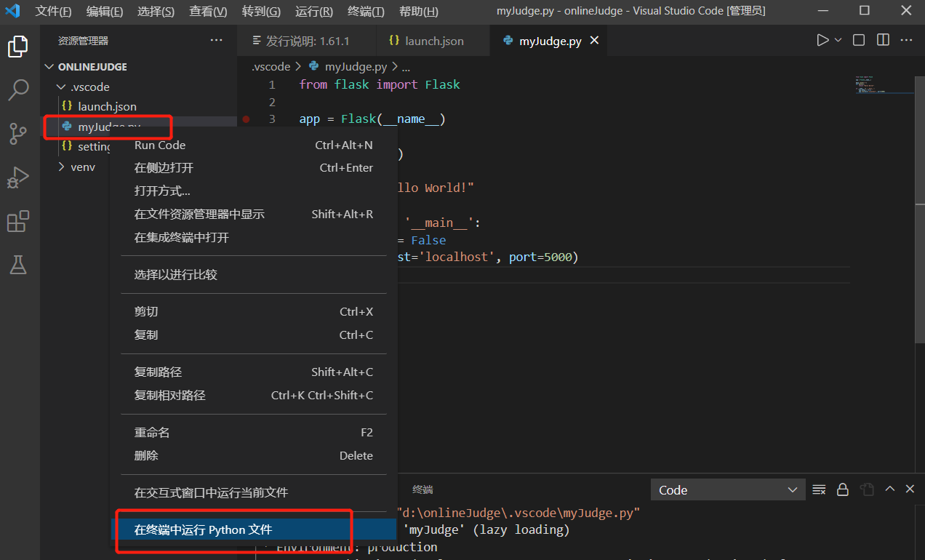Select the Search icon in activity bar
This screenshot has height=560, width=925.
click(x=18, y=90)
